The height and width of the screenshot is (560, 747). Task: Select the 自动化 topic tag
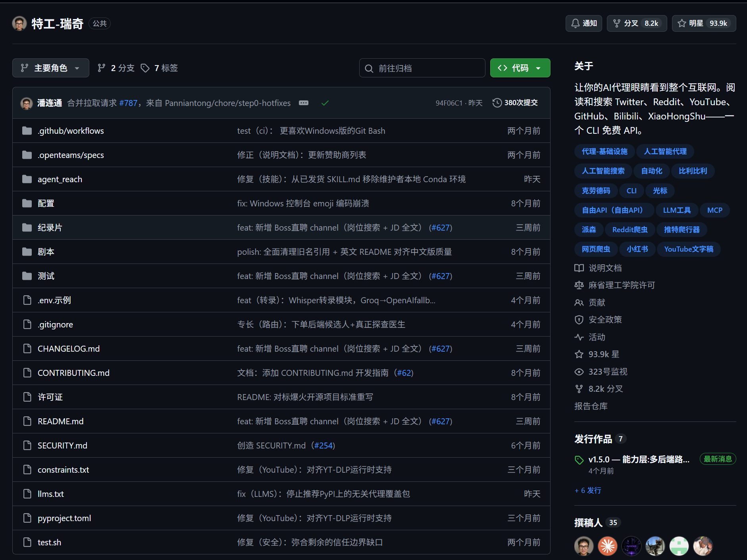tap(652, 171)
